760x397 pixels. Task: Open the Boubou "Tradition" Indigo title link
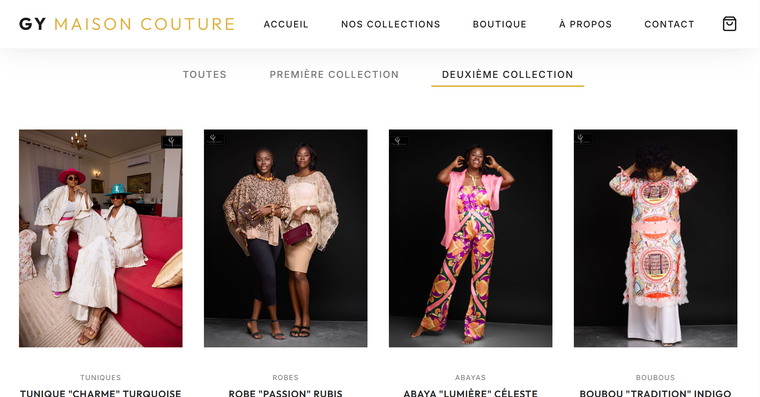click(x=655, y=393)
